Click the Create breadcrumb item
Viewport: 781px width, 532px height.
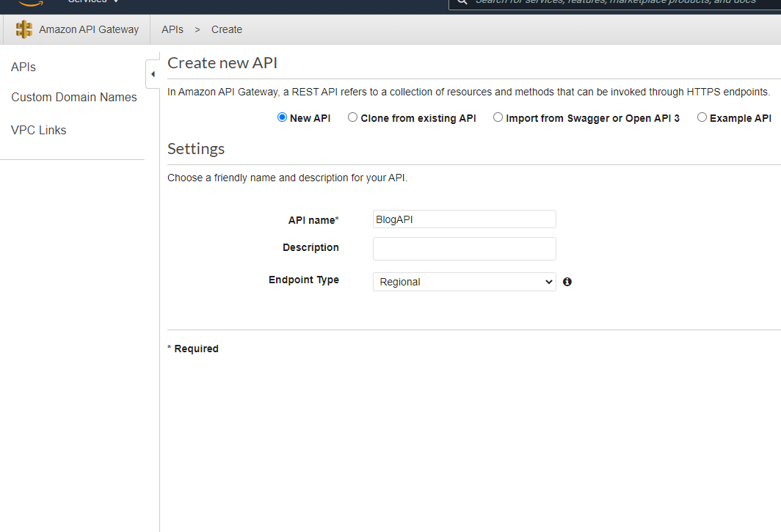pos(227,29)
